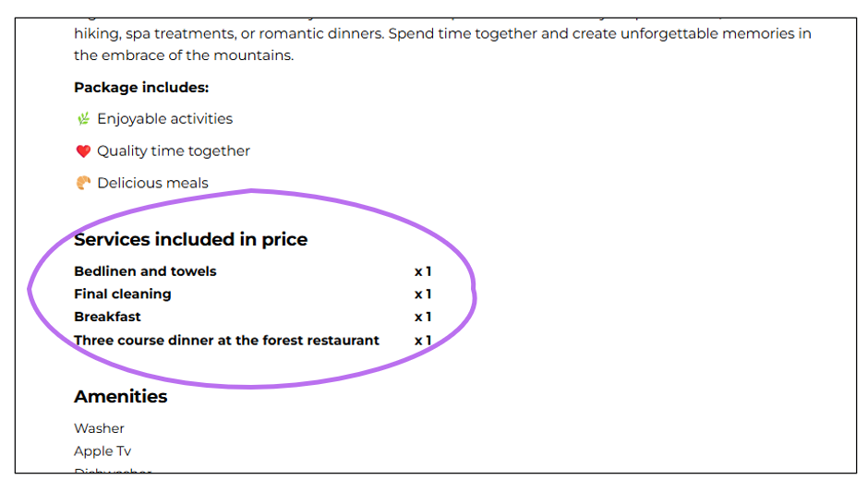Click the Bedlinen and towels service row
The width and height of the screenshot is (868, 492).
[253, 271]
